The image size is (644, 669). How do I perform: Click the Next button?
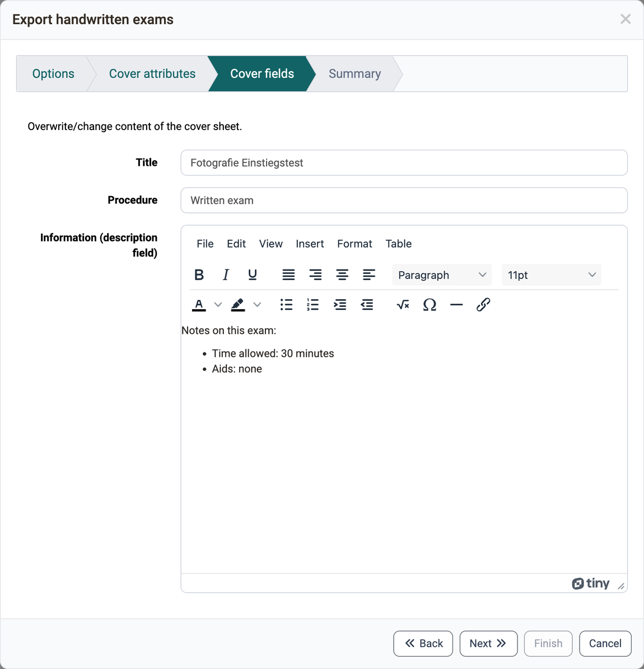pos(488,643)
